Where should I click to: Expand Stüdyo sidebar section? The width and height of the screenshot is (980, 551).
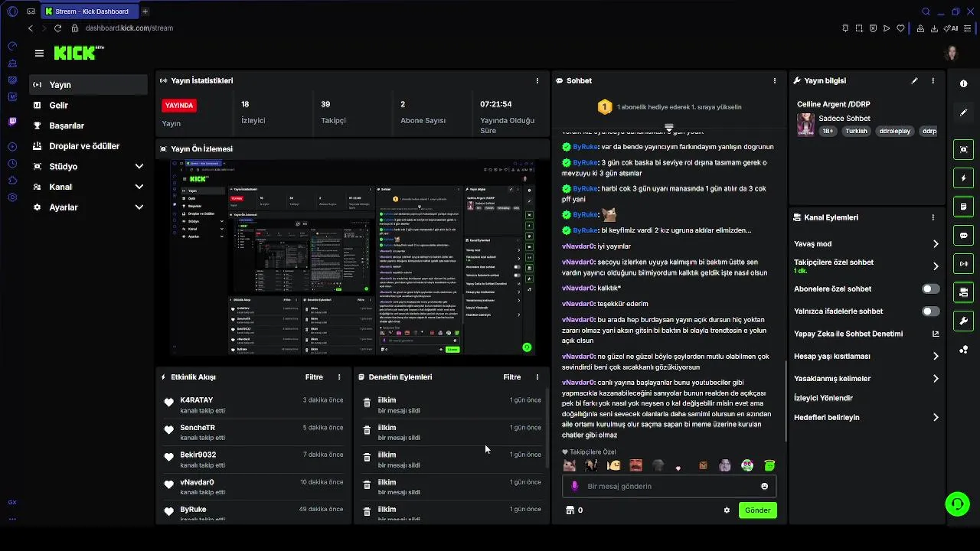point(139,166)
